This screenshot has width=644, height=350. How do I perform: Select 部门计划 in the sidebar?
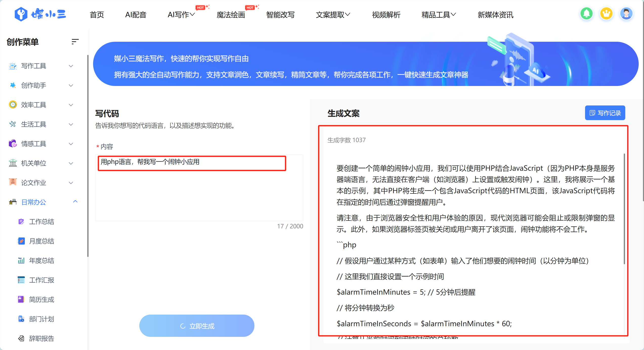click(x=42, y=319)
